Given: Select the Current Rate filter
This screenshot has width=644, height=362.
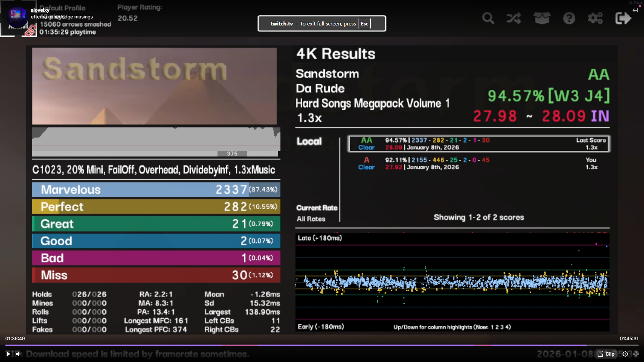Looking at the screenshot, I should click(317, 208).
